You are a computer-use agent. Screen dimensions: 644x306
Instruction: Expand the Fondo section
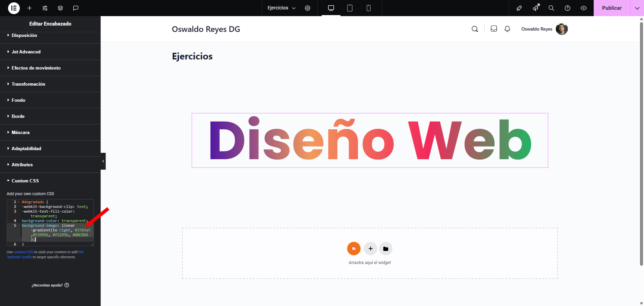(18, 100)
